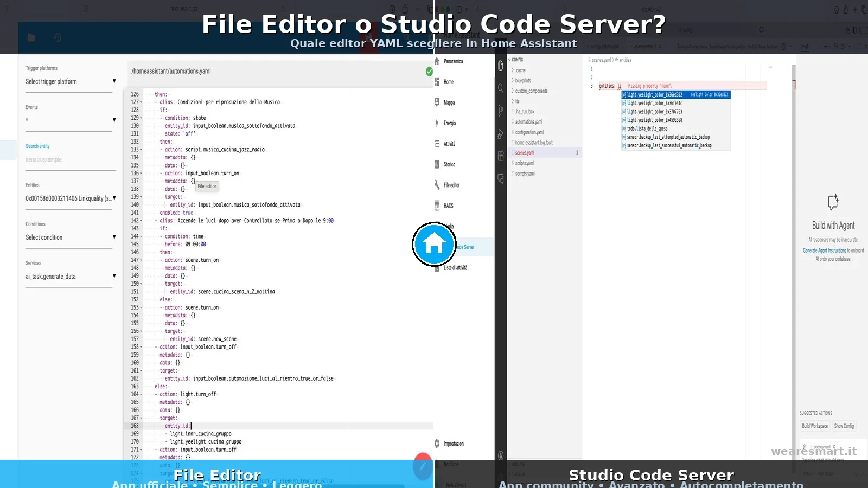The width and height of the screenshot is (868, 488).
Task: Click the Panoramica house icon in sidebar
Action: [437, 61]
